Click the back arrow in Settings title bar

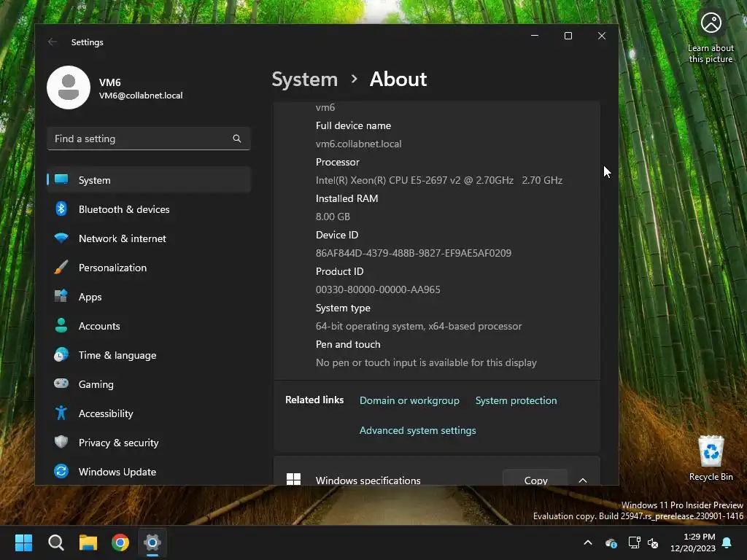pyautogui.click(x=53, y=42)
